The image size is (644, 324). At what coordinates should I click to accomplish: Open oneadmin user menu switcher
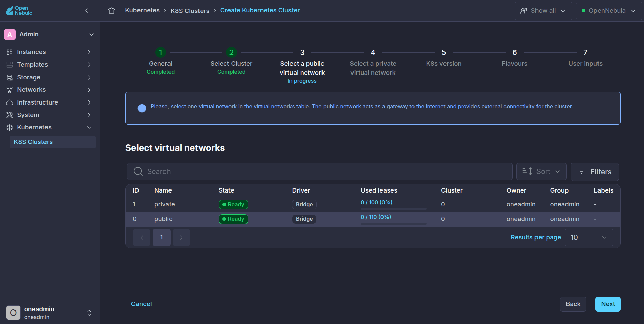pos(89,313)
